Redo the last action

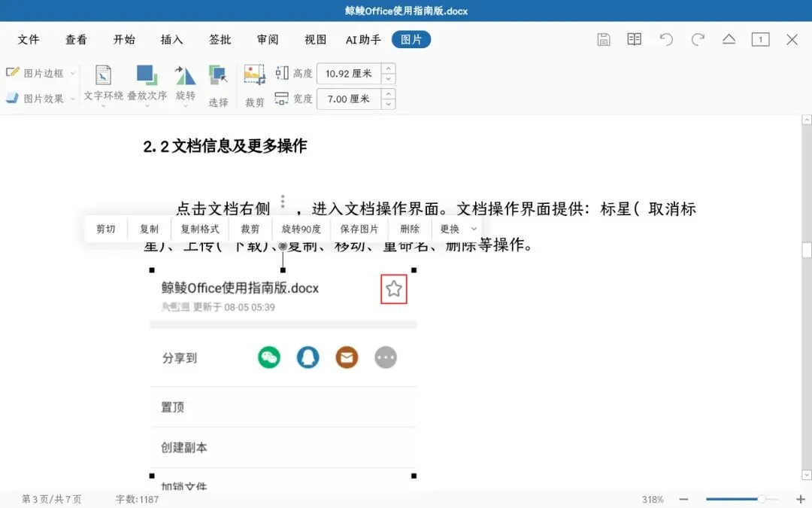698,39
